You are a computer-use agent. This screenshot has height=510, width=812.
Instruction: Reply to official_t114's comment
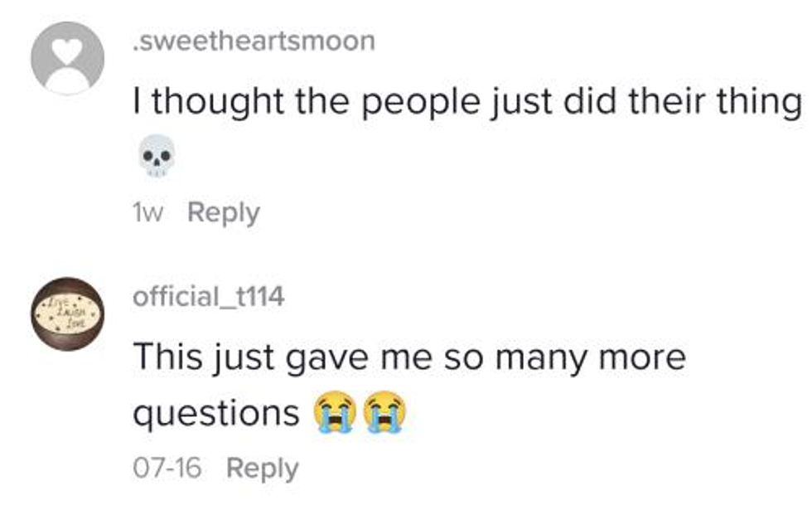tap(262, 469)
